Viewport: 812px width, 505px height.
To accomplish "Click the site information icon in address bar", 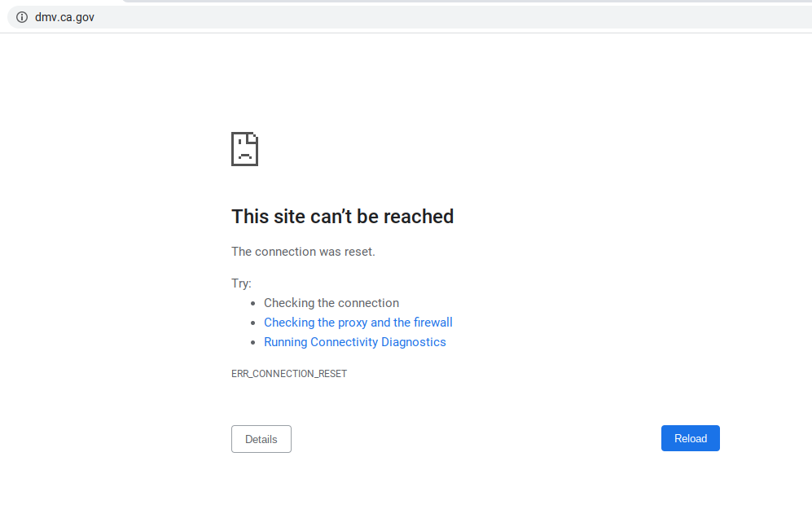I will click(x=22, y=17).
